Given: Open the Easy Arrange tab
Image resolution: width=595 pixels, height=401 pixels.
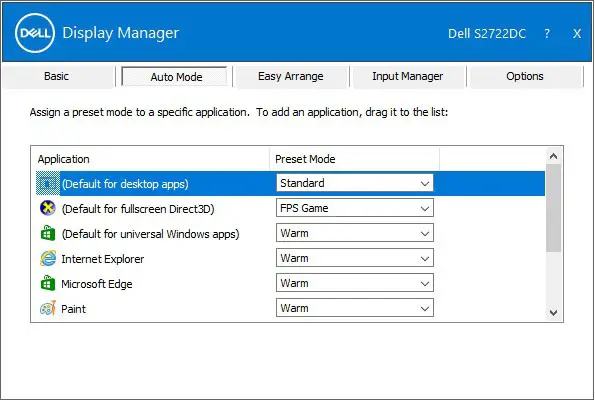Looking at the screenshot, I should pyautogui.click(x=291, y=77).
